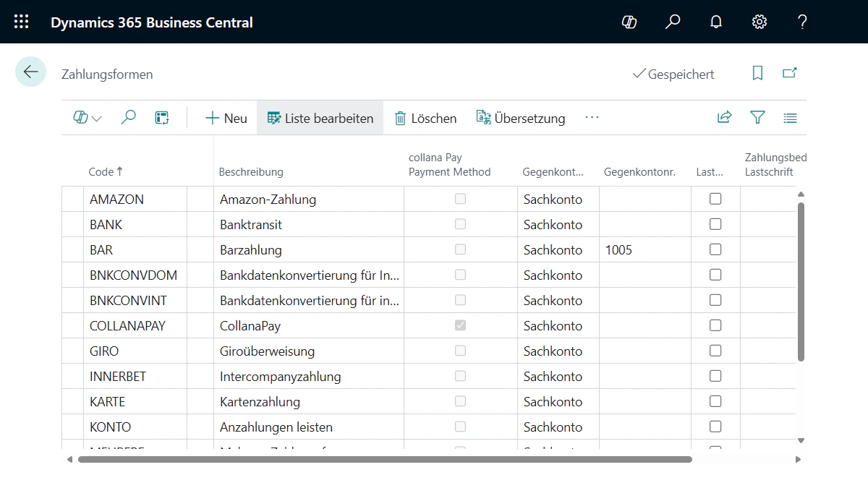Select the INNERBET code cell
Viewport: 868px width, 488px height.
(x=135, y=376)
